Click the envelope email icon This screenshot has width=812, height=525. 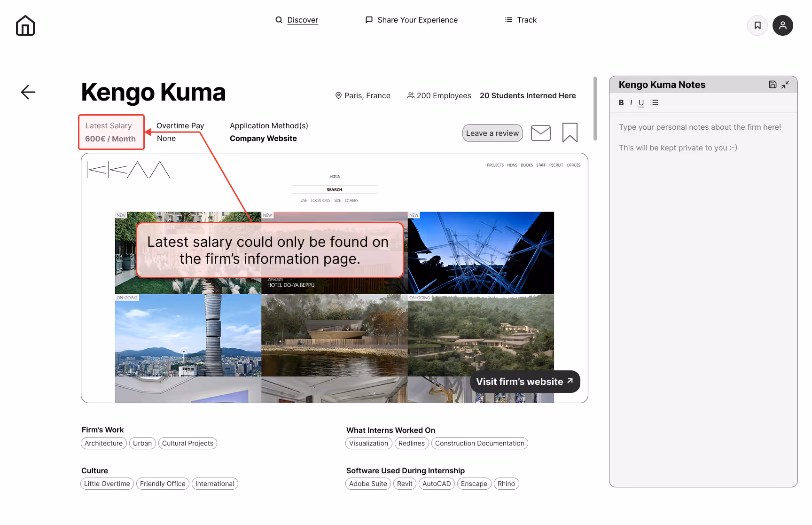point(541,133)
